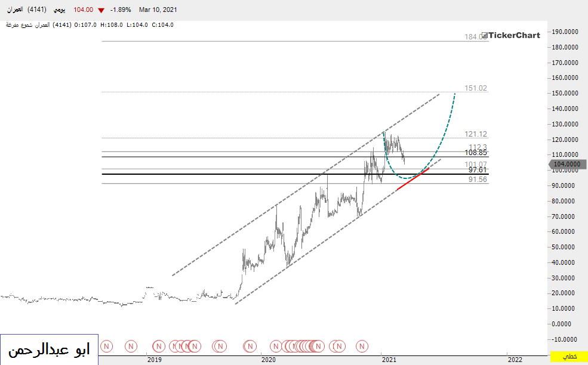Click the leftmost N news marker

(x=107, y=345)
